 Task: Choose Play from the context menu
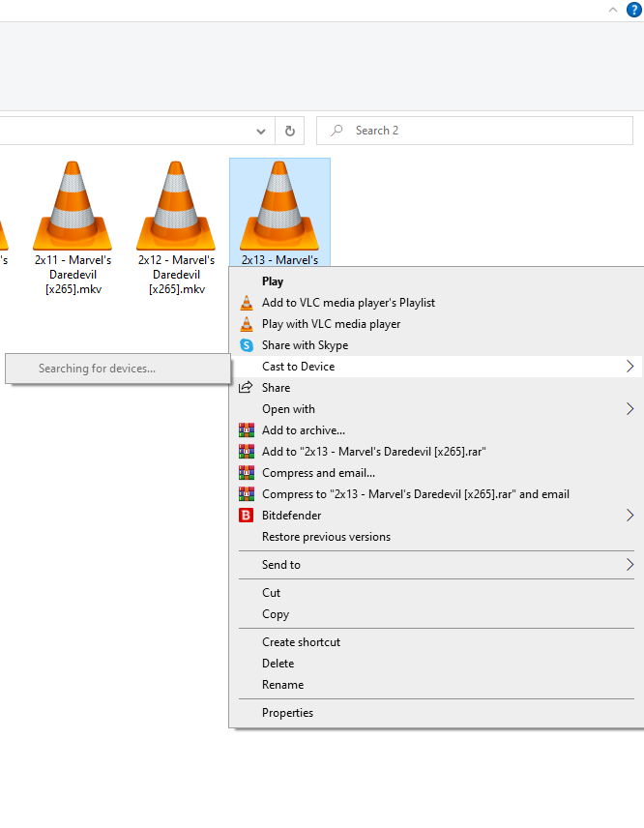click(436, 281)
